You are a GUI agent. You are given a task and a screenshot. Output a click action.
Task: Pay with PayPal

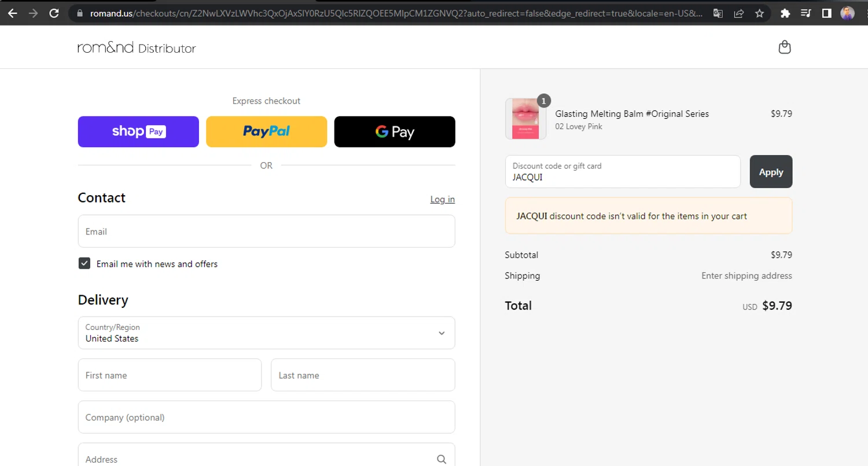(x=266, y=132)
